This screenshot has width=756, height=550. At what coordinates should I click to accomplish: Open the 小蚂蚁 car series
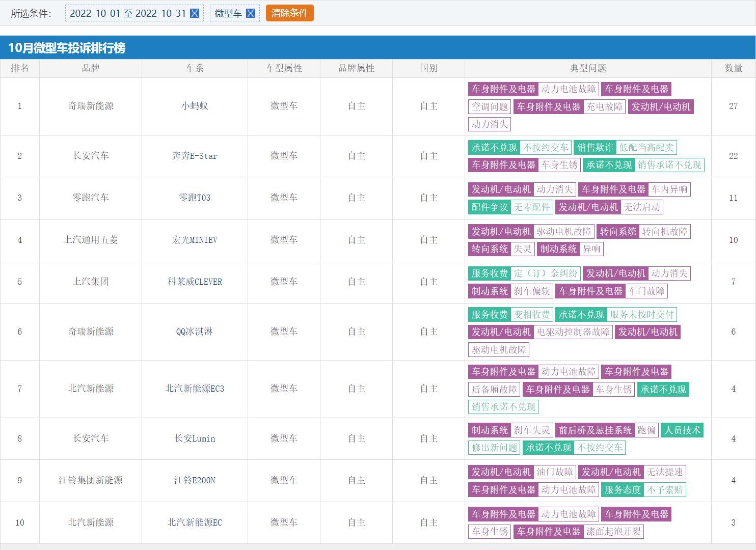pos(195,106)
